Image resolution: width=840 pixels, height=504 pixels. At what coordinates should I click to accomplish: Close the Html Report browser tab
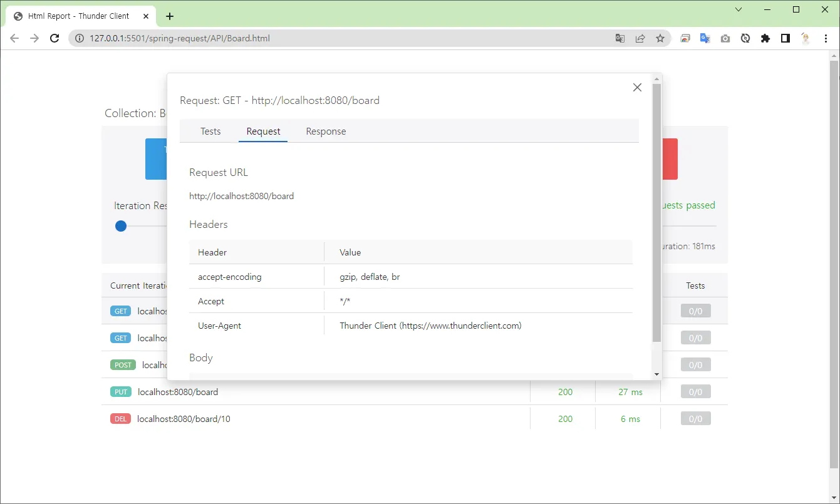(x=146, y=16)
